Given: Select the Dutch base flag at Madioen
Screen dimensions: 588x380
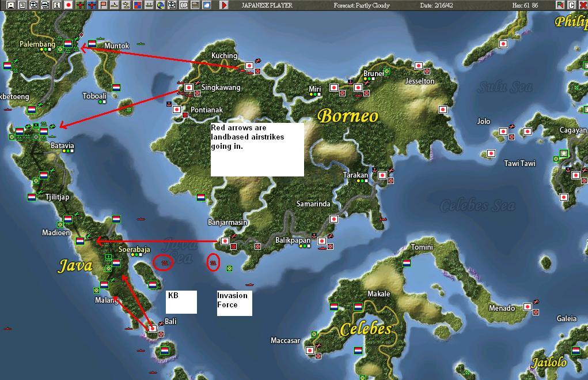Looking at the screenshot, I should [x=80, y=240].
